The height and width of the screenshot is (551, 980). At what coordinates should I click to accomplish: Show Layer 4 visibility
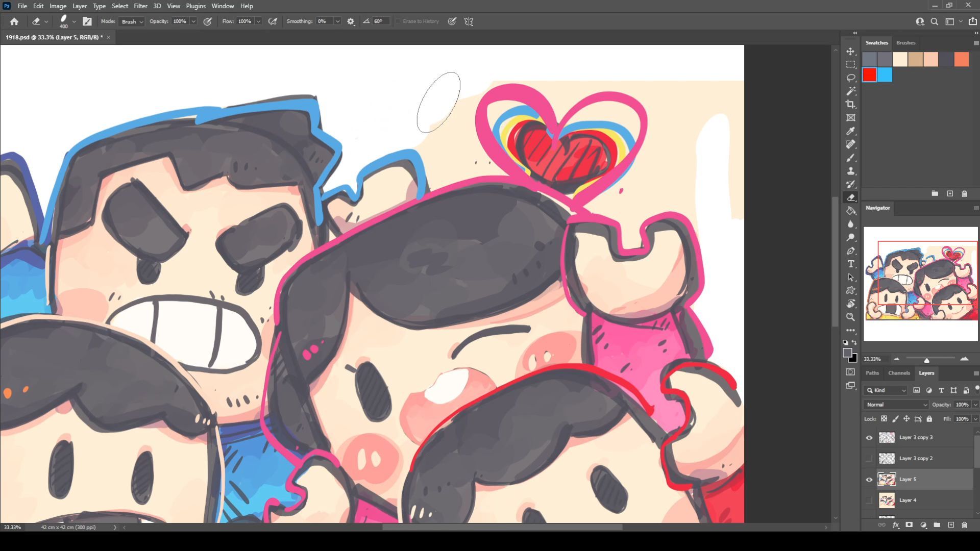pos(869,500)
